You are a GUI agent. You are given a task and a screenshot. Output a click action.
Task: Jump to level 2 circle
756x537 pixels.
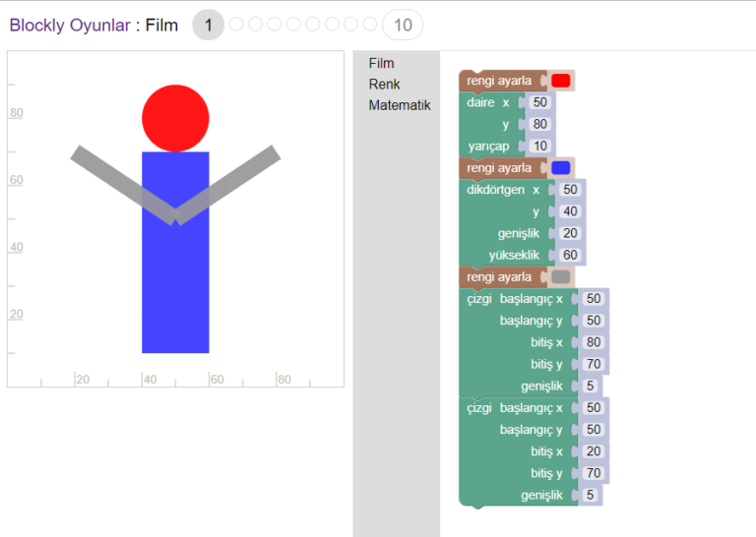pos(236,25)
